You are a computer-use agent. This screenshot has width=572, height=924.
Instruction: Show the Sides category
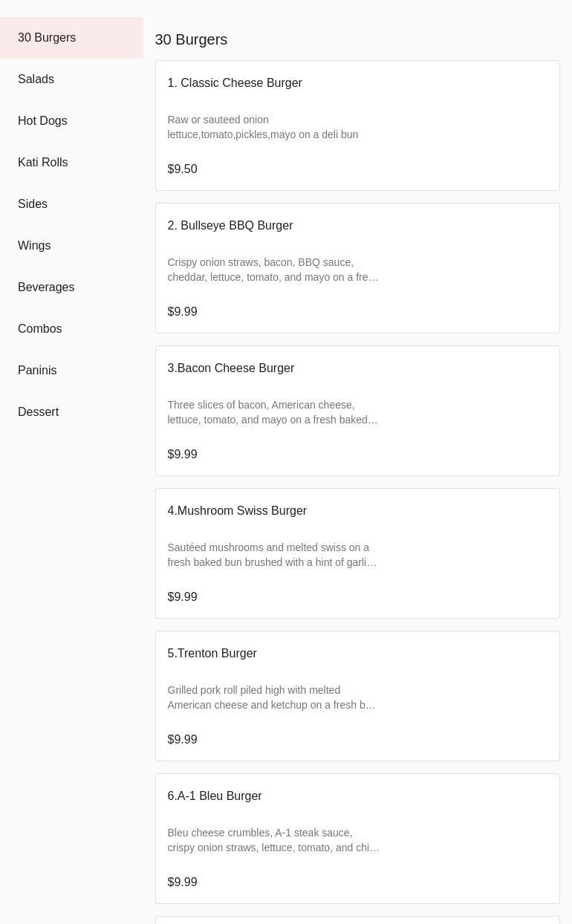[x=33, y=204]
